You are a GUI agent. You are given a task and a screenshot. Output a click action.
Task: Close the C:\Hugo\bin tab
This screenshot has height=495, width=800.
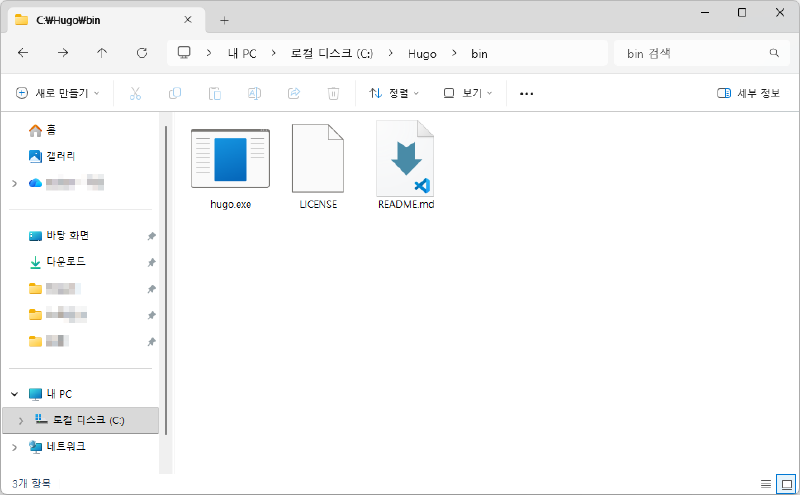188,20
